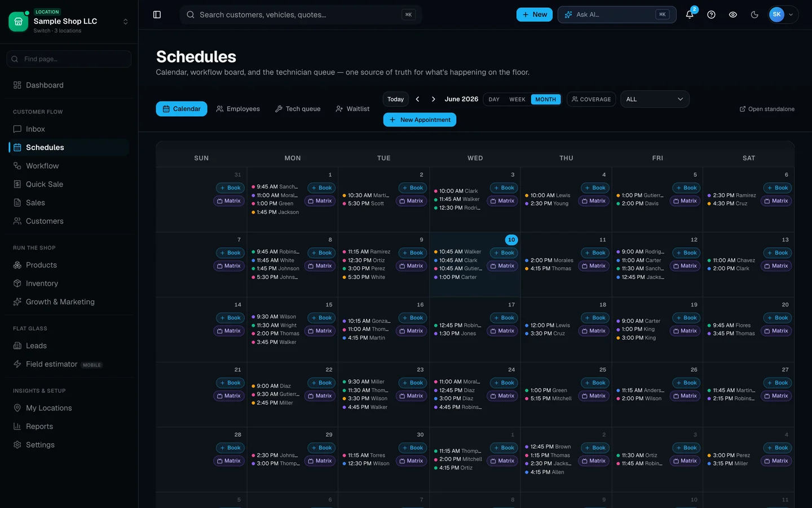The image size is (812, 508).
Task: Select the Calendar tab
Action: pos(182,109)
